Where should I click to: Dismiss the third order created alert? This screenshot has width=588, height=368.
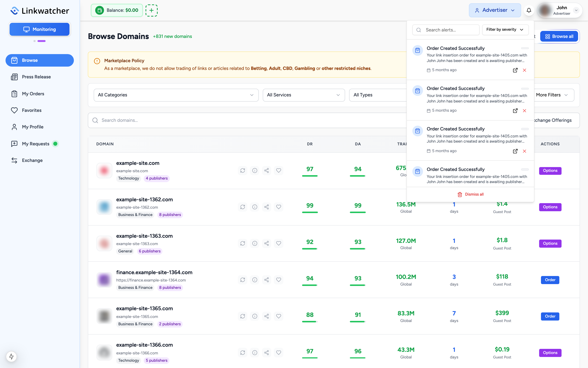click(x=525, y=151)
